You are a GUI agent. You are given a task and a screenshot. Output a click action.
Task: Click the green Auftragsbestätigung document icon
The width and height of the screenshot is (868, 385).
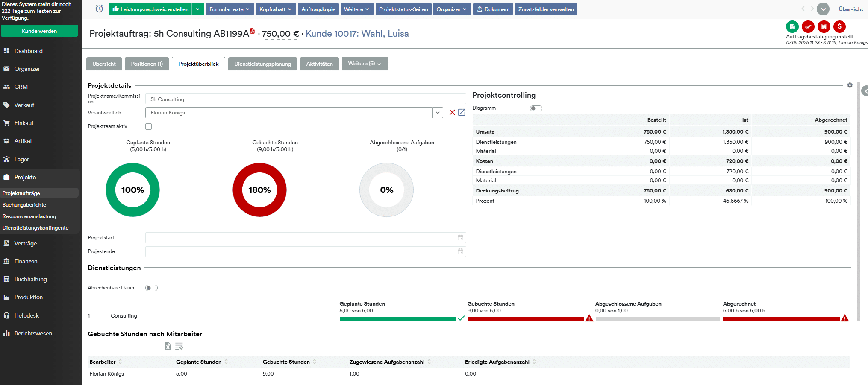pyautogui.click(x=793, y=26)
